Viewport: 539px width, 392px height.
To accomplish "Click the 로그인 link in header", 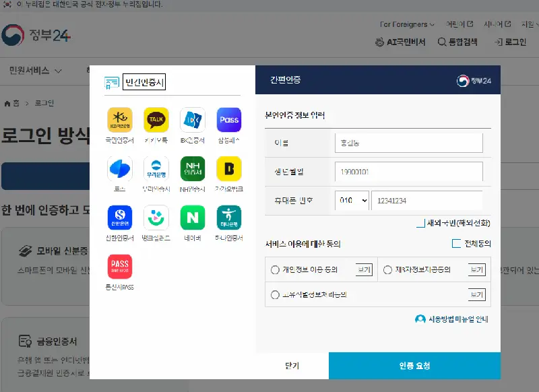I will tap(511, 42).
